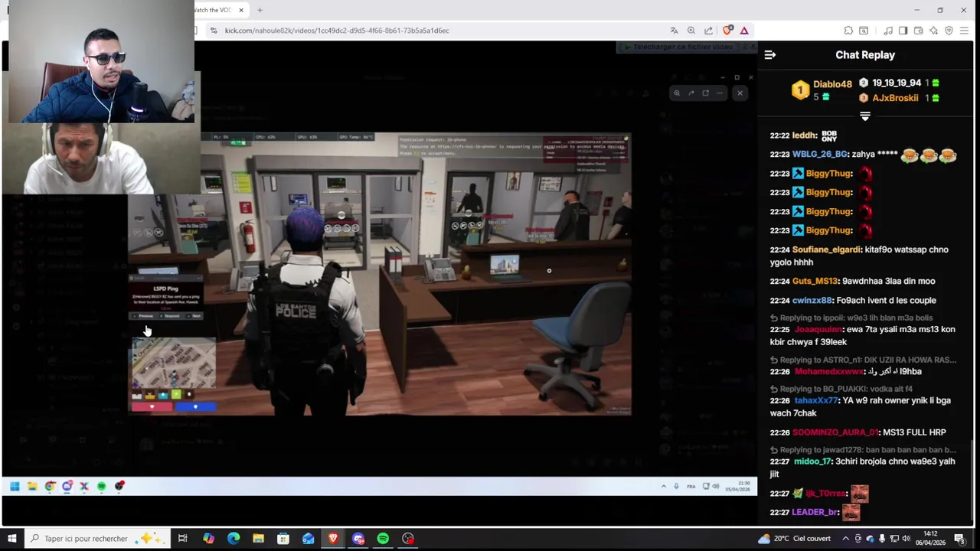This screenshot has height=551, width=980.
Task: Open 19_19_19_94 gifter profile
Action: [x=897, y=83]
